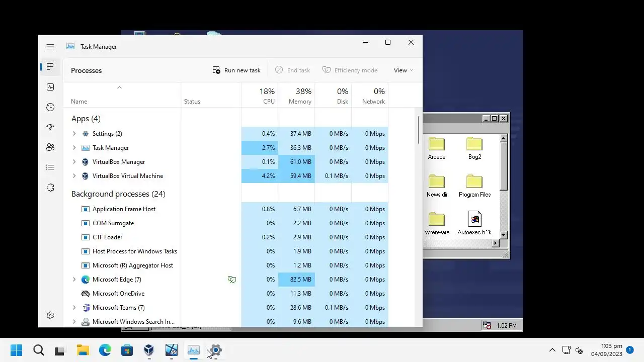644x362 pixels.
Task: Expand the VirtualBox Virtual Machine row
Action: coord(74,176)
